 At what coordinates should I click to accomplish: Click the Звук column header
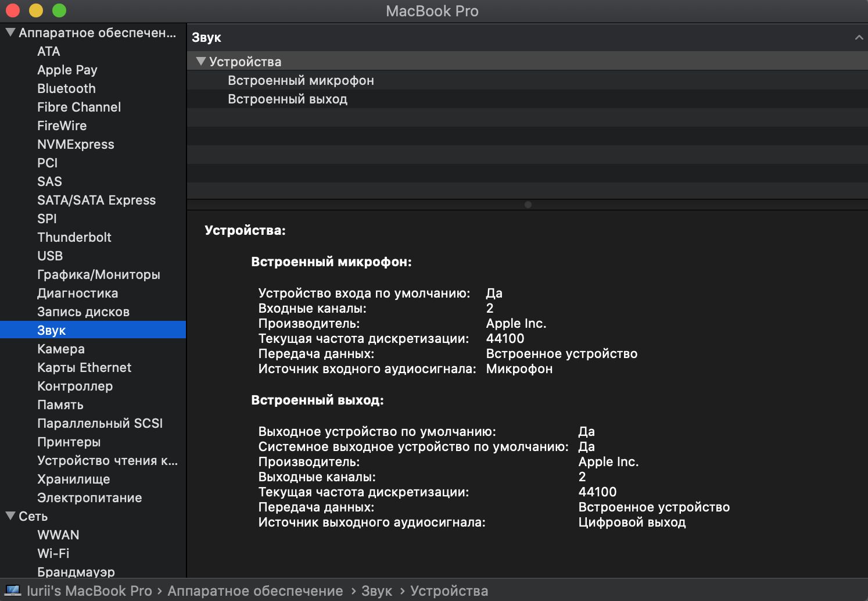[207, 38]
